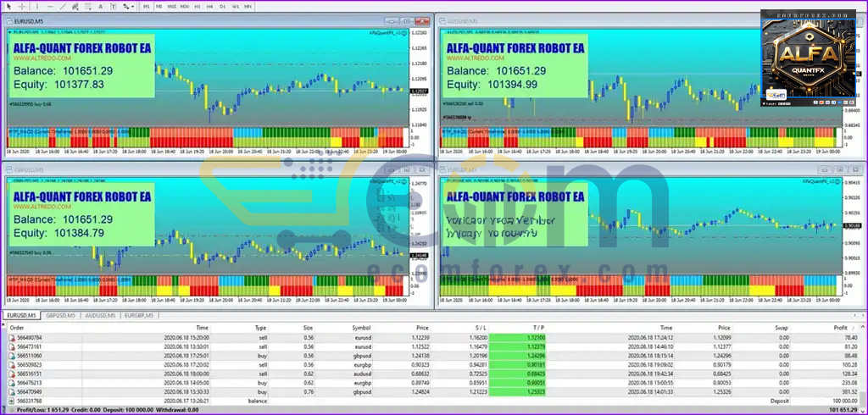Open the EURGBP,M5 chart tab
Screen dimensions: 868x415
[x=140, y=315]
